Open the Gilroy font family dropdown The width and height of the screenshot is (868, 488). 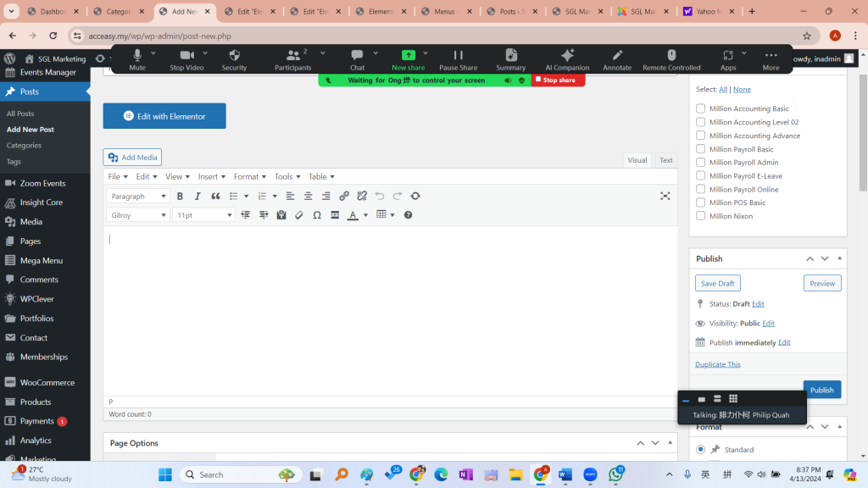coord(138,215)
